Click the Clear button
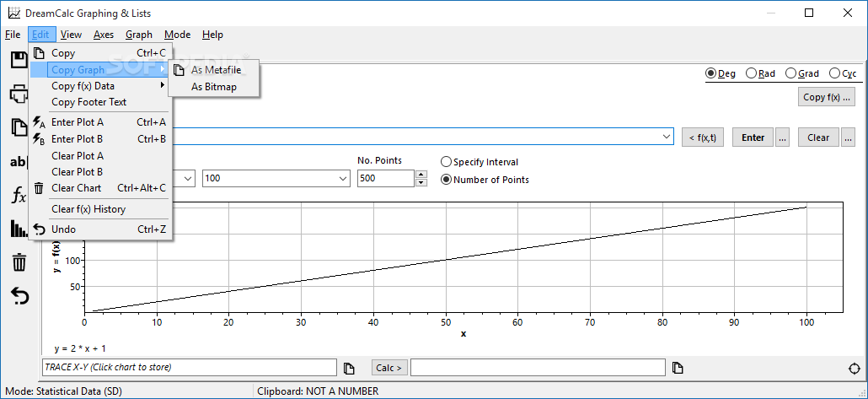This screenshot has width=868, height=399. click(818, 137)
